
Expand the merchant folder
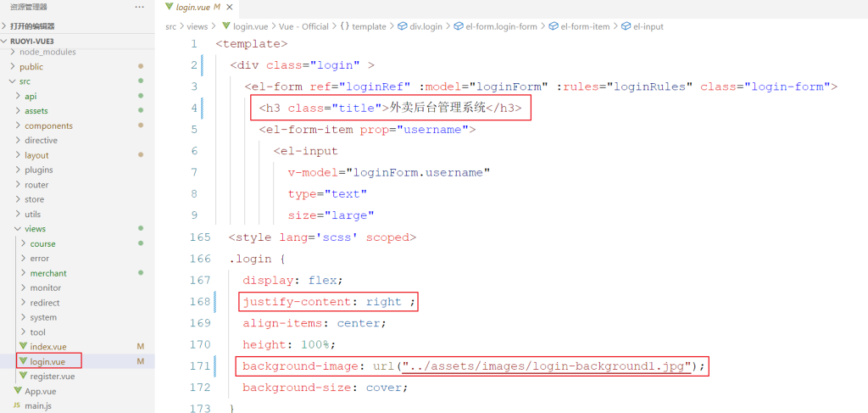[x=23, y=273]
